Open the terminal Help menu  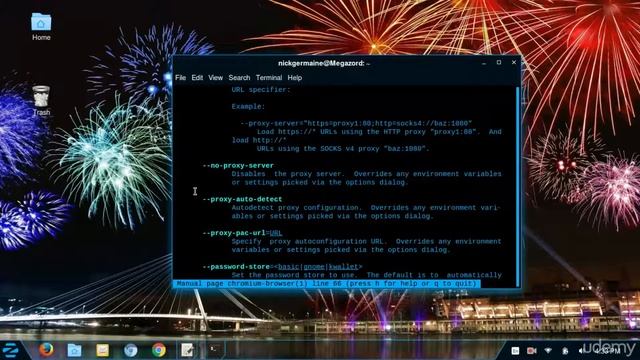[295, 78]
